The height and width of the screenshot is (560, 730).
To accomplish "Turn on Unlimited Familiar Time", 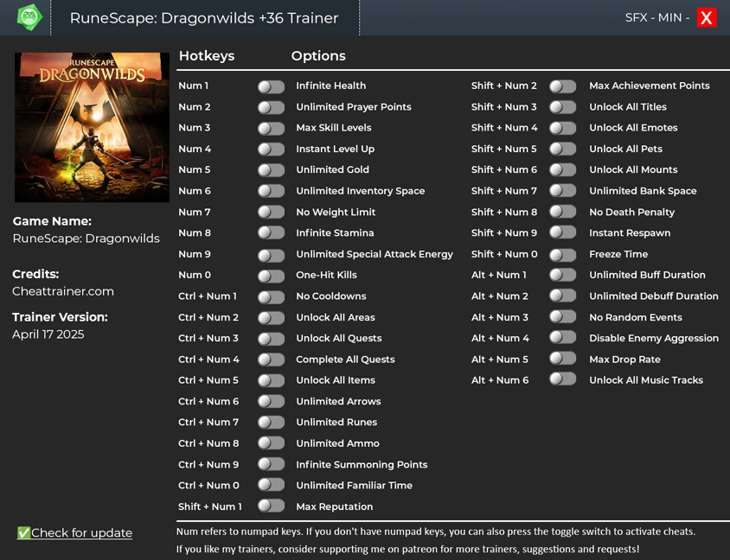I will coord(272,485).
